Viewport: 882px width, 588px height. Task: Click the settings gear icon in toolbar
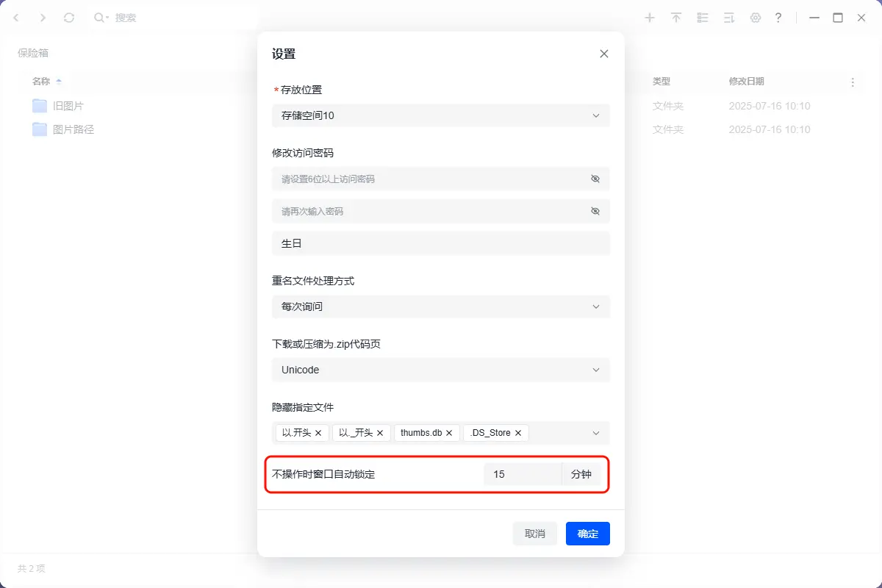coord(755,18)
